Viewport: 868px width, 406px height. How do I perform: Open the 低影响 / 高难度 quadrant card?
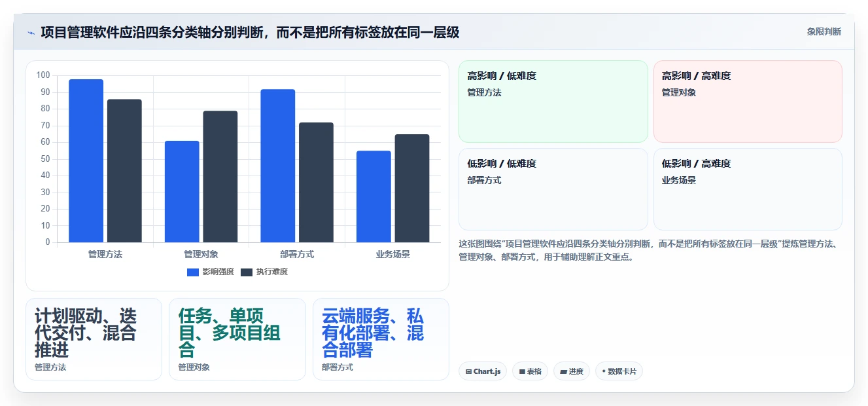(748, 189)
